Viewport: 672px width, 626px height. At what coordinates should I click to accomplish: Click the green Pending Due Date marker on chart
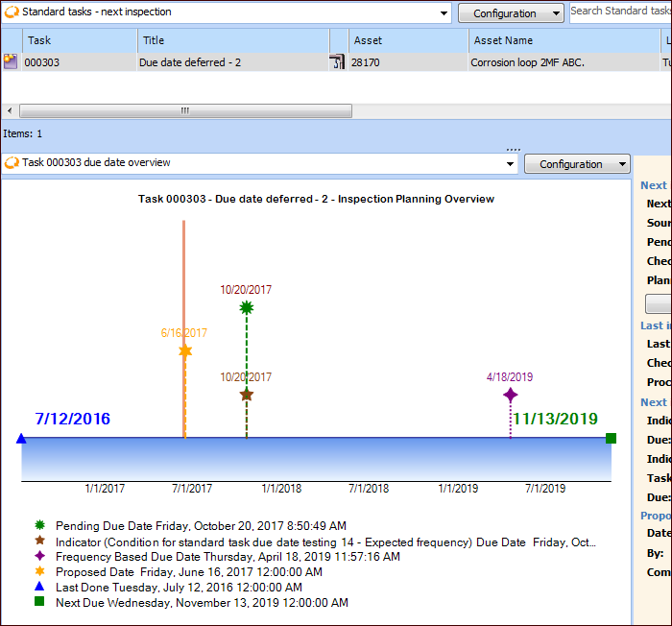coord(247,307)
